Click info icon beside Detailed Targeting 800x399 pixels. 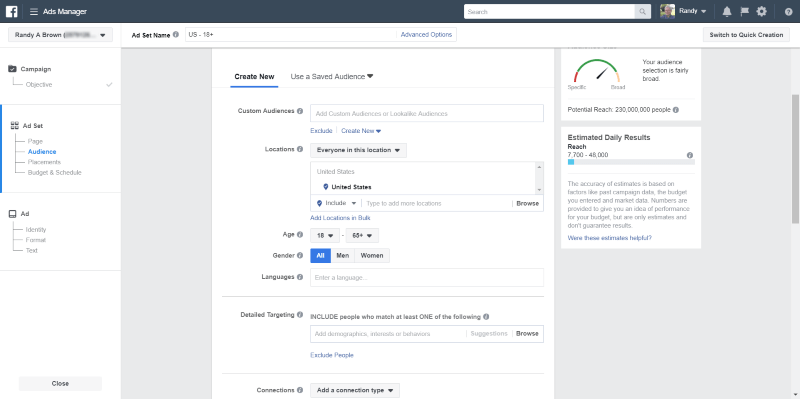[x=300, y=315]
